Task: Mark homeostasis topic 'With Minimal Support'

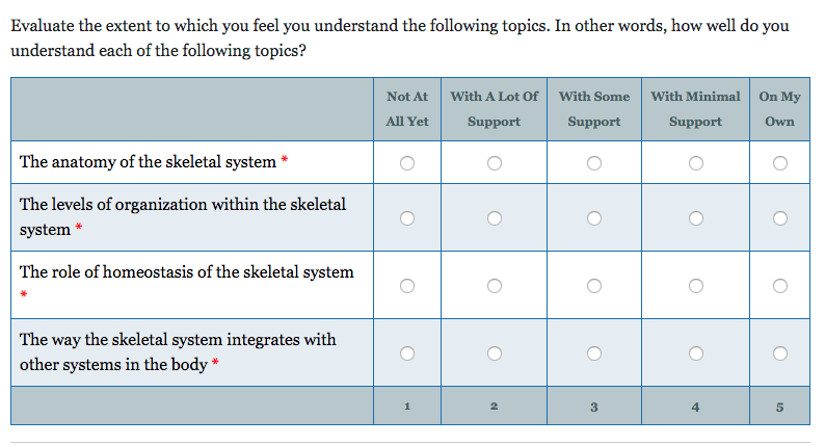Action: point(696,286)
